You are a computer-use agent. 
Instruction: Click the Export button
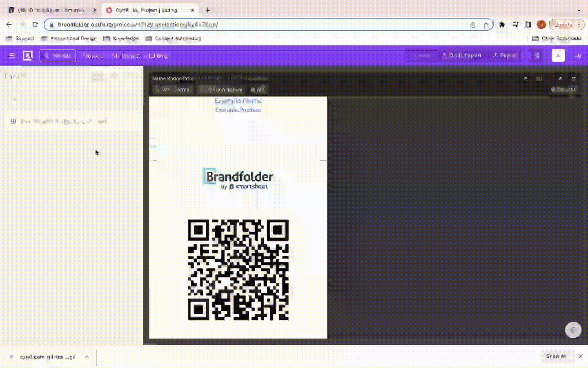pos(505,55)
